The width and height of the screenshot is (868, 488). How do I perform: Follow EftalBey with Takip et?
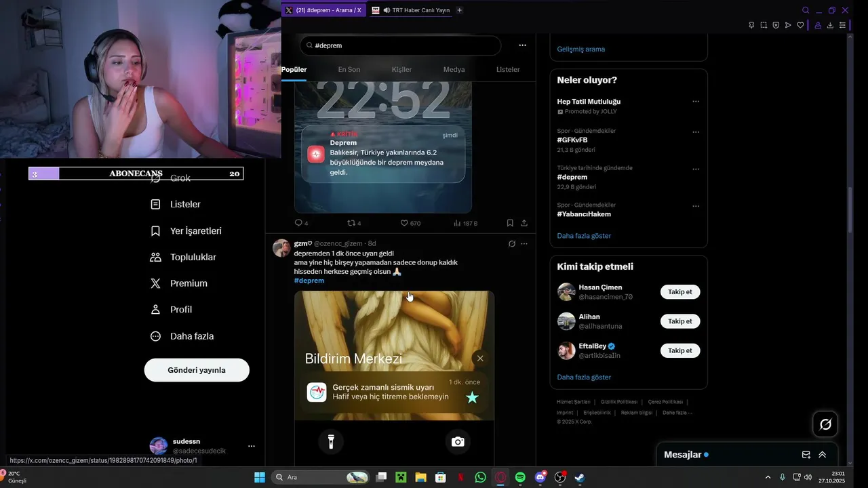click(x=680, y=350)
